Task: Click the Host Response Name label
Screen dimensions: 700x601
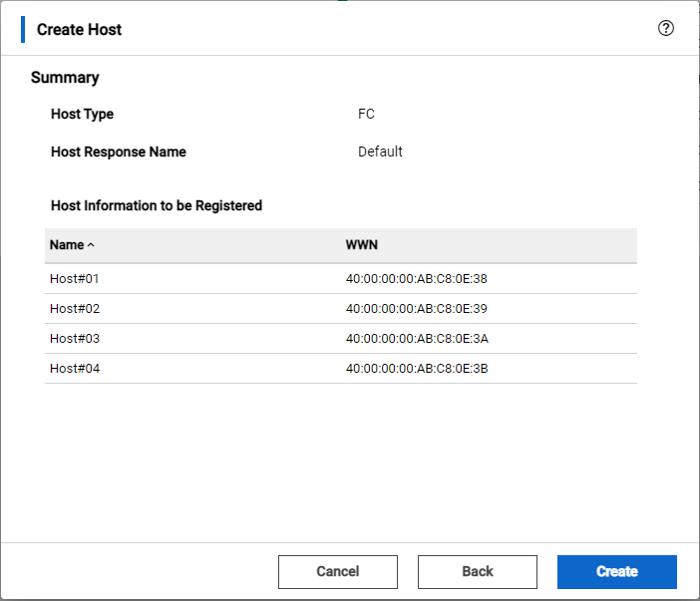Action: [x=118, y=151]
